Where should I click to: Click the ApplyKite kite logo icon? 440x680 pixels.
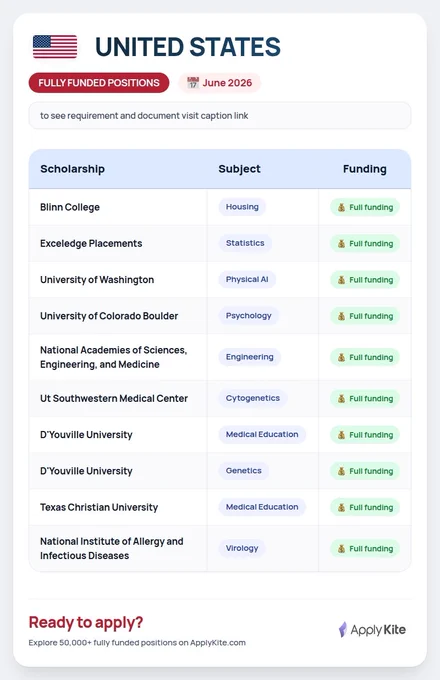pos(342,629)
